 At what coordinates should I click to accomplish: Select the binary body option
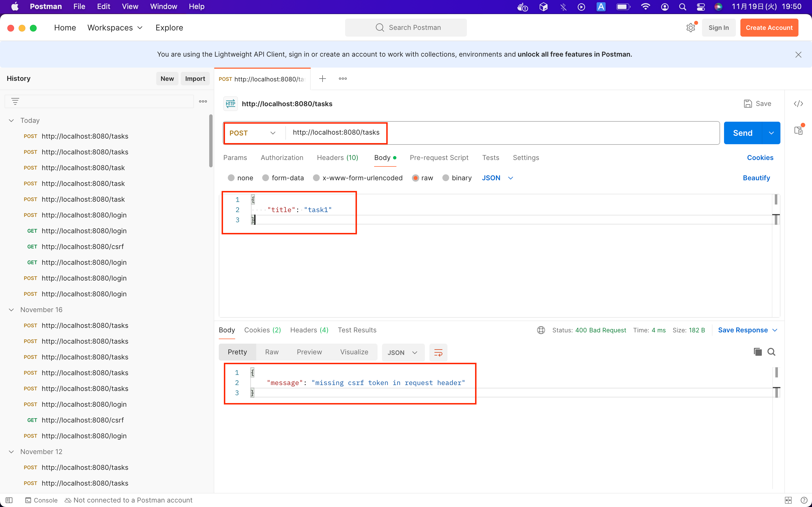tap(445, 178)
